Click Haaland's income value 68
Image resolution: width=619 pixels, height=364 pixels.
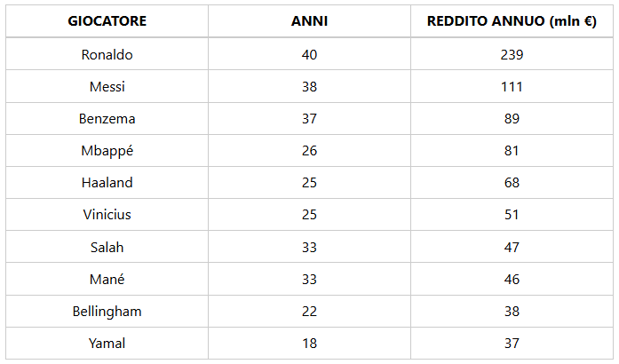tap(511, 183)
